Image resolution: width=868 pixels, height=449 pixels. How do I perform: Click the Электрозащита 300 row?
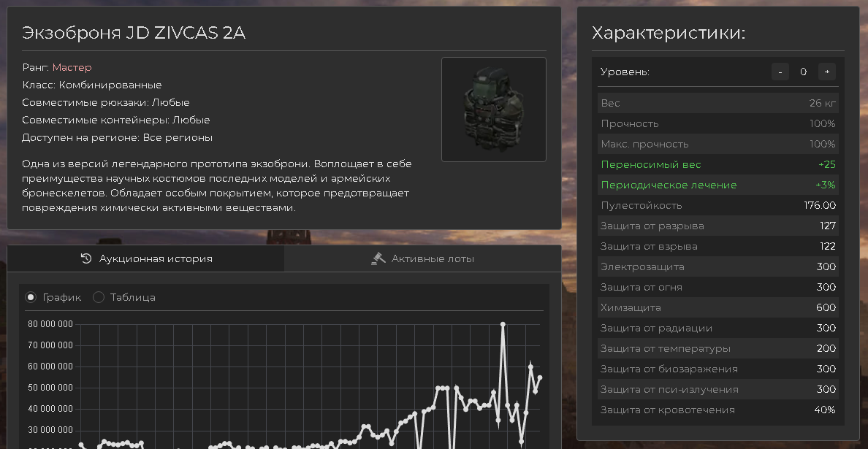[718, 266]
